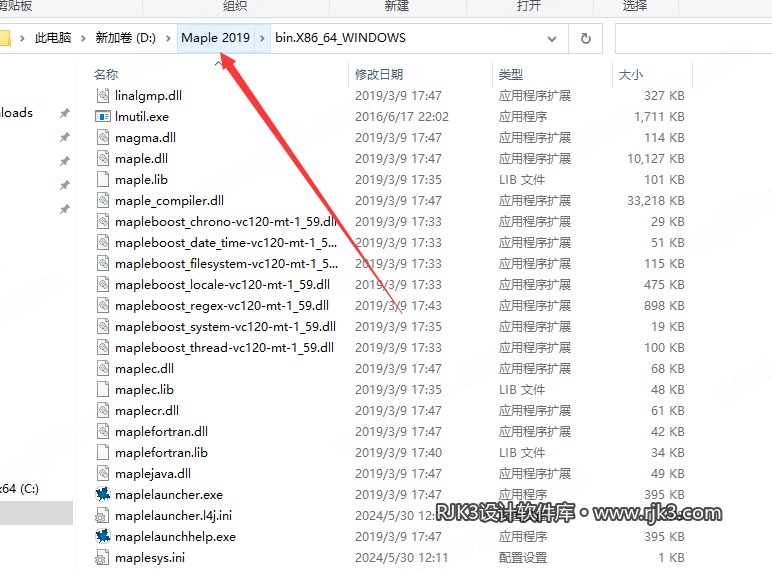
Task: Select the (C:) drive in sidebar
Action: pyautogui.click(x=19, y=489)
